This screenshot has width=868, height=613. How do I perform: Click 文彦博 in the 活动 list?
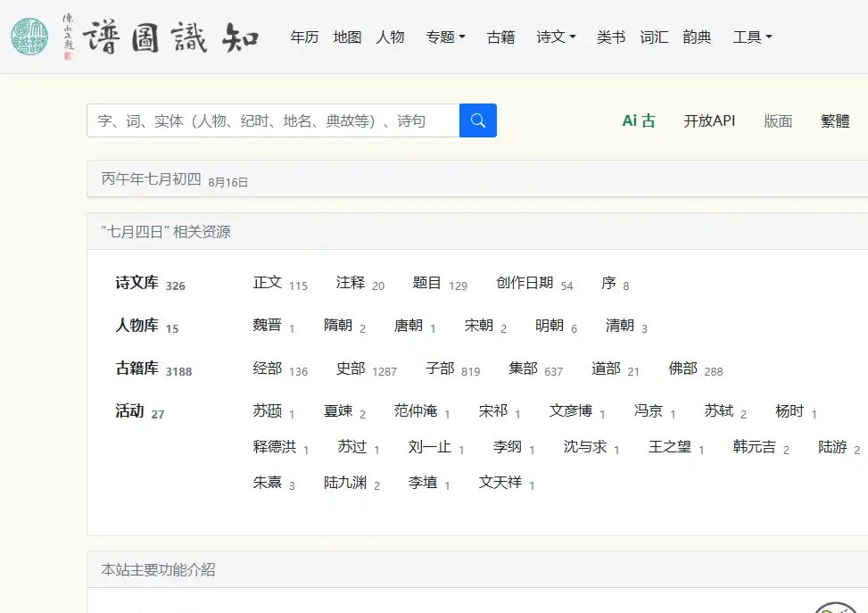point(571,410)
